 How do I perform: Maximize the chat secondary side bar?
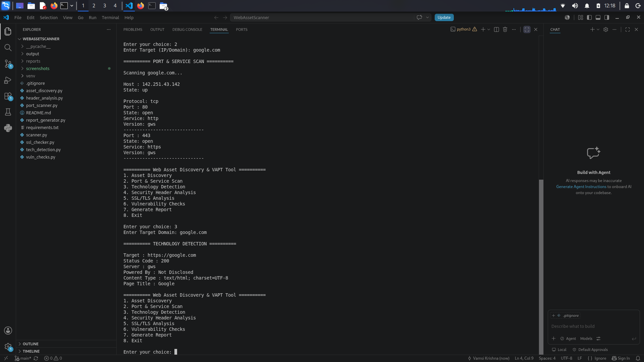click(628, 29)
